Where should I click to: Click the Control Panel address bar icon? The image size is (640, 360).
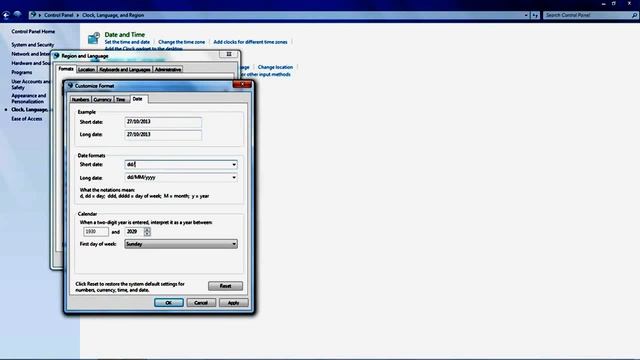(x=33, y=15)
